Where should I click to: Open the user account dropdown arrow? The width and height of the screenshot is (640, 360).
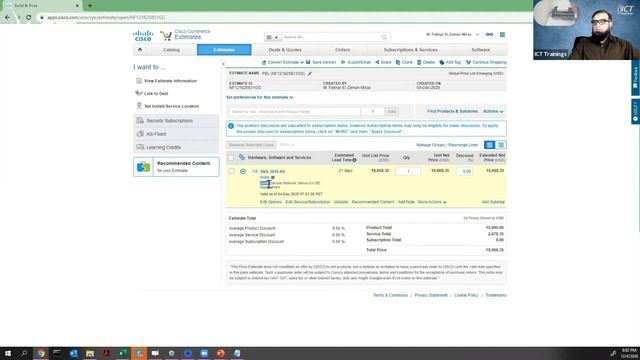coord(477,35)
